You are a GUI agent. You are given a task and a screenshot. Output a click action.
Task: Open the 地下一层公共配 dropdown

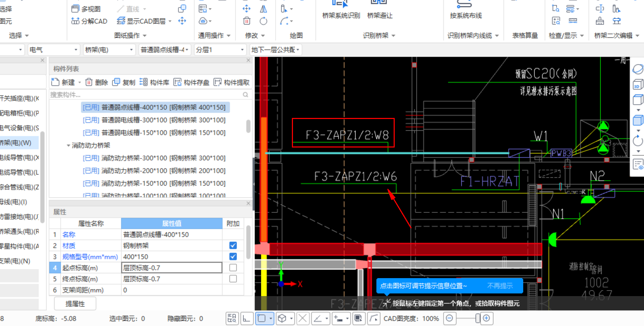click(275, 50)
